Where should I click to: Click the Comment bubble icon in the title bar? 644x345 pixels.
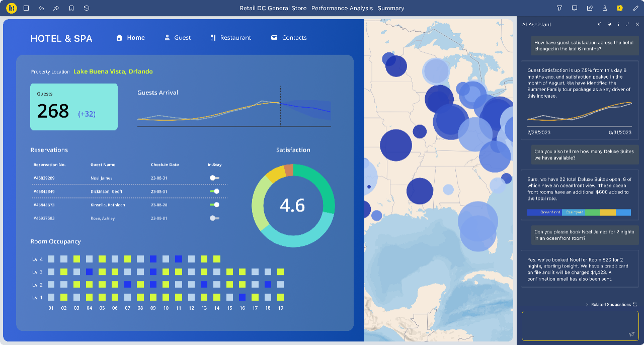[x=574, y=8]
